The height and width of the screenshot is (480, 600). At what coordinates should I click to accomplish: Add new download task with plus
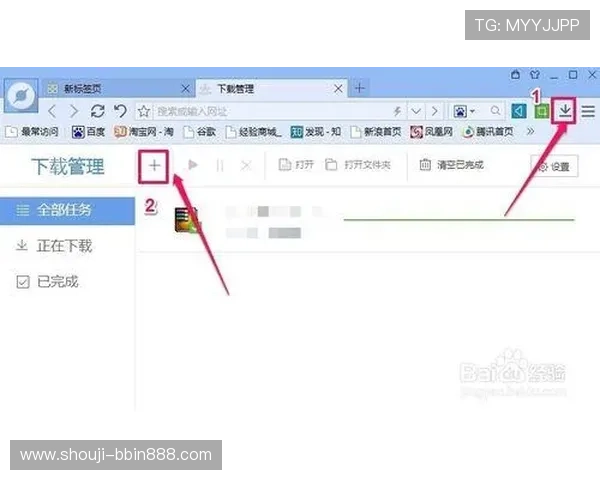(154, 166)
